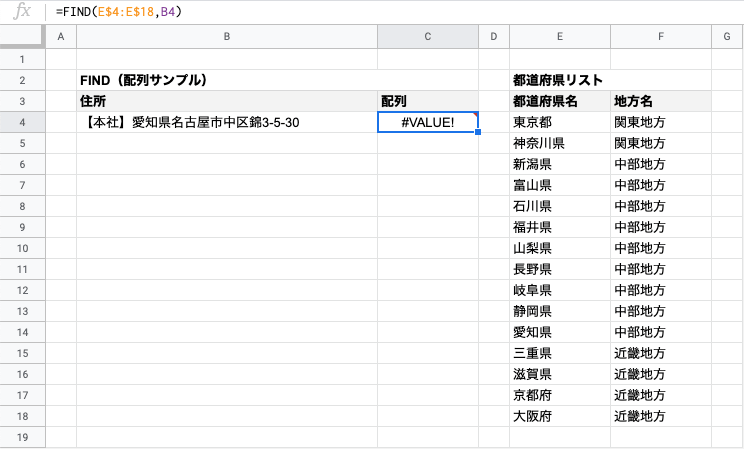The height and width of the screenshot is (449, 744).
Task: Click the row 4 header
Action: point(22,122)
